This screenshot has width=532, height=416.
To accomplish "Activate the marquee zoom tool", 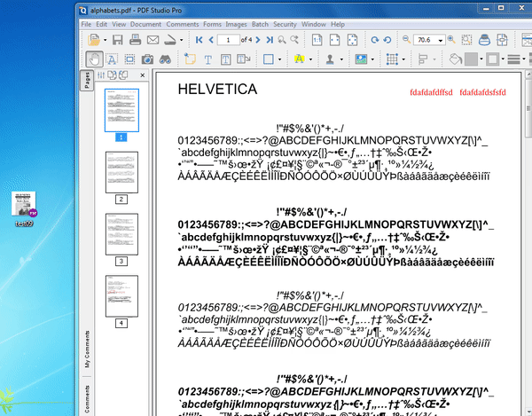I will point(467,40).
